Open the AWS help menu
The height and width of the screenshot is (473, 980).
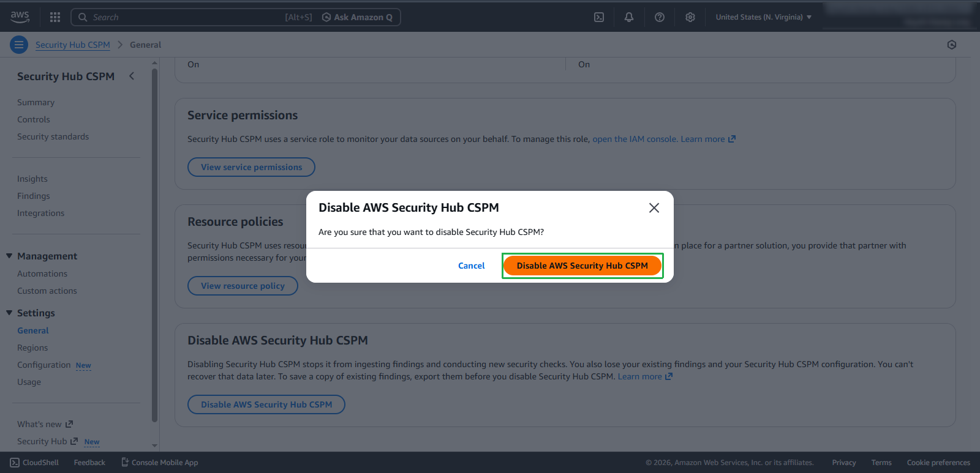660,17
